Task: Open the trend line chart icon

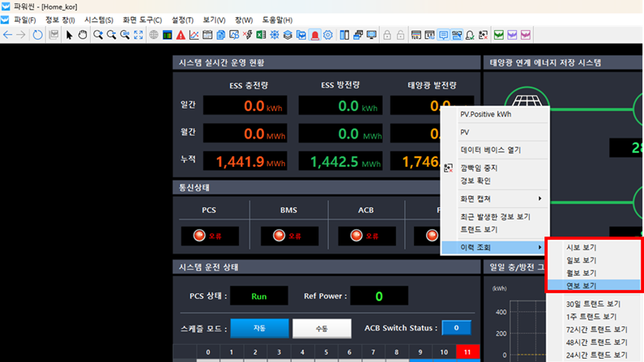Action: pyautogui.click(x=194, y=35)
